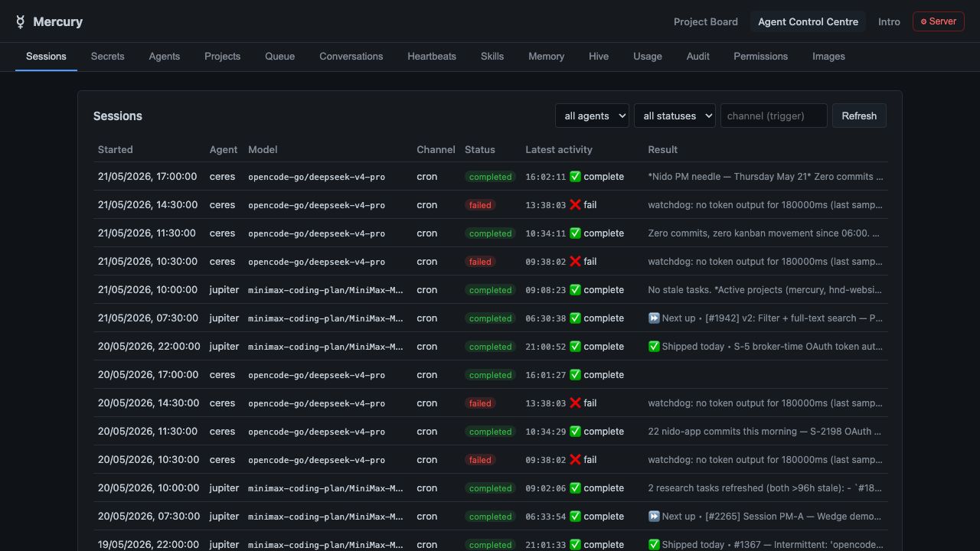Open result 'Nido PM needle — Thursday May 21'
This screenshot has width=980, height=551.
click(766, 176)
